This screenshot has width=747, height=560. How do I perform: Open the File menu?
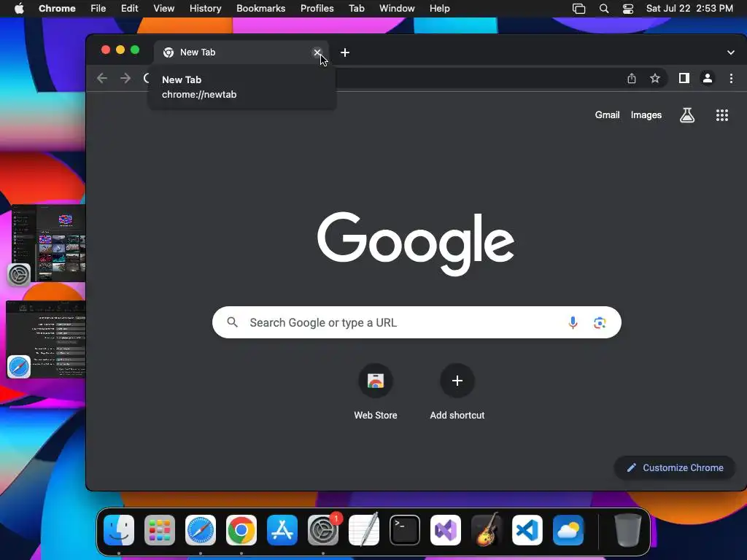click(98, 9)
